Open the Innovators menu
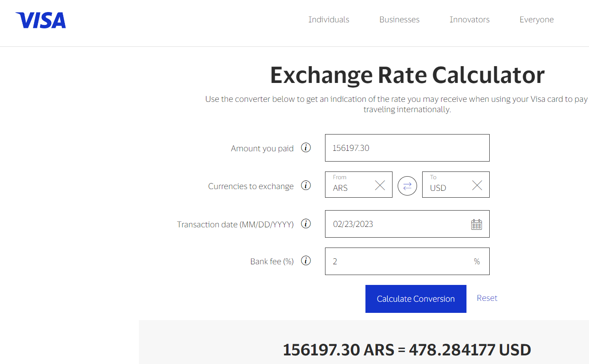 pos(469,20)
